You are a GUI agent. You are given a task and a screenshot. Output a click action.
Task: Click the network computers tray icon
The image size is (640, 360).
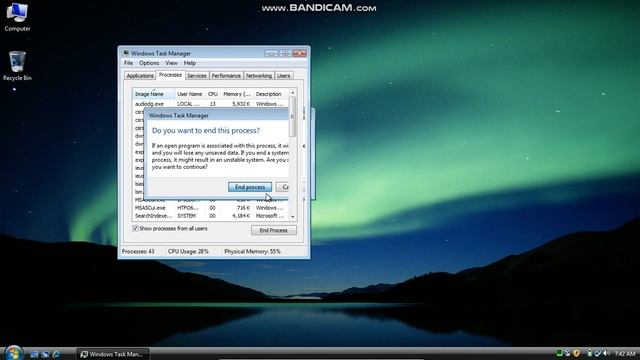click(x=568, y=353)
